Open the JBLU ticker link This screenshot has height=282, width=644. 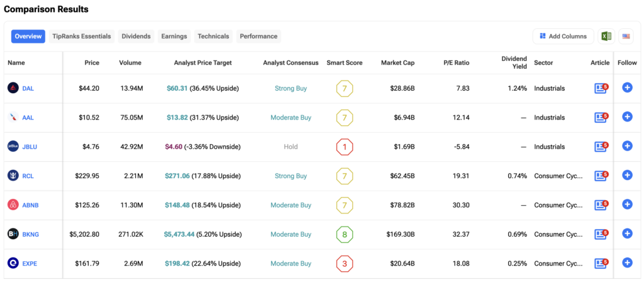[x=30, y=147]
